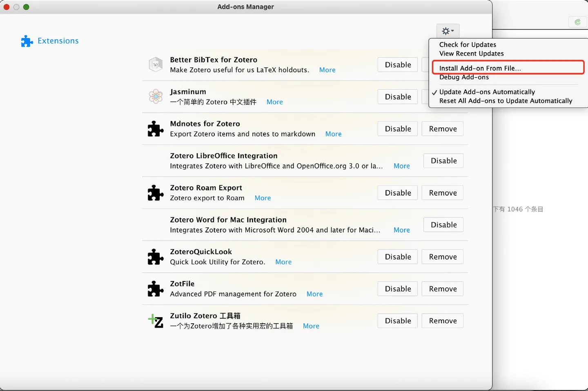Click the Zutilo Zotero +Z icon

[156, 321]
